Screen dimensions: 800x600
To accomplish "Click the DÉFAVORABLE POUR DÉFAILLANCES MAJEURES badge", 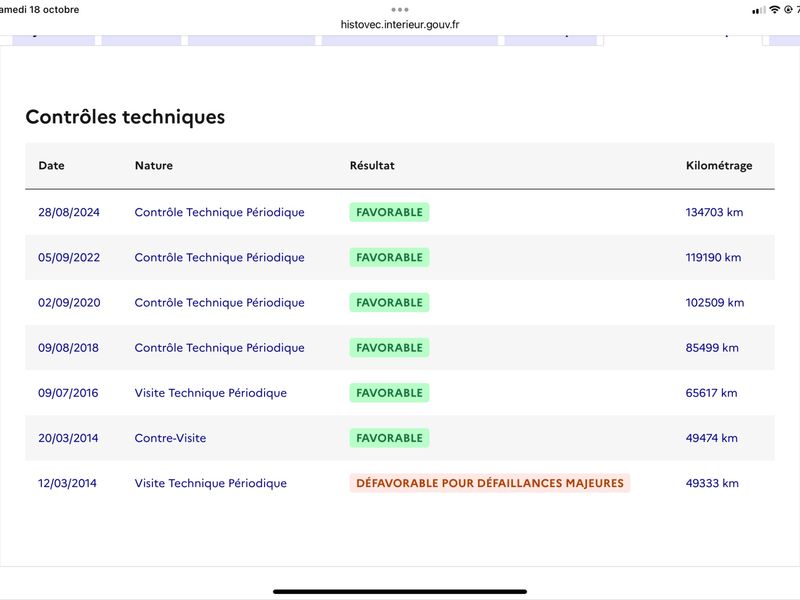I will click(490, 483).
